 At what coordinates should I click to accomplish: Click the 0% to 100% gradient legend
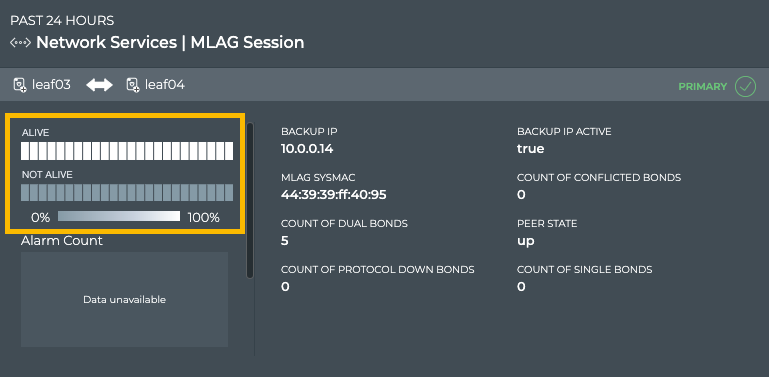119,216
